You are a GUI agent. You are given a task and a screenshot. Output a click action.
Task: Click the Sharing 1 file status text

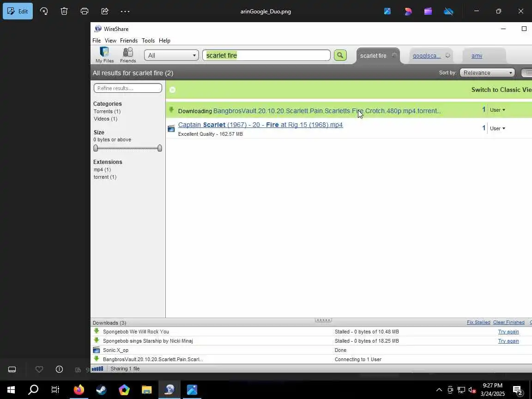[125, 369]
